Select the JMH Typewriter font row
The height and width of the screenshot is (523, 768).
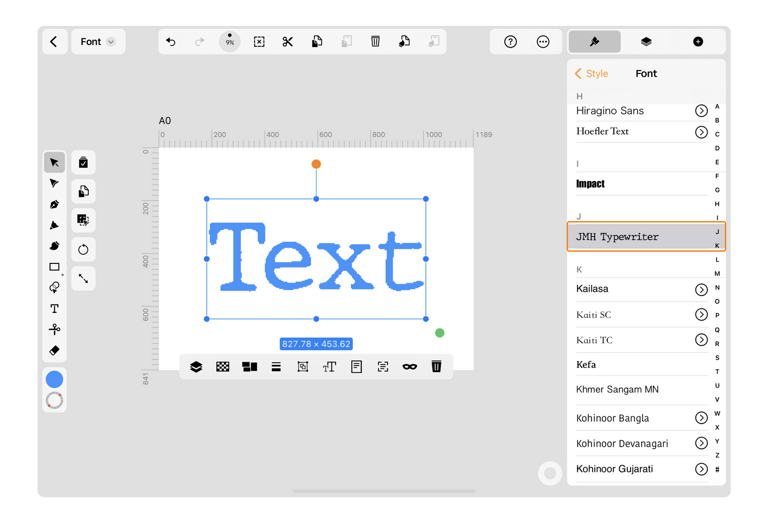point(646,237)
